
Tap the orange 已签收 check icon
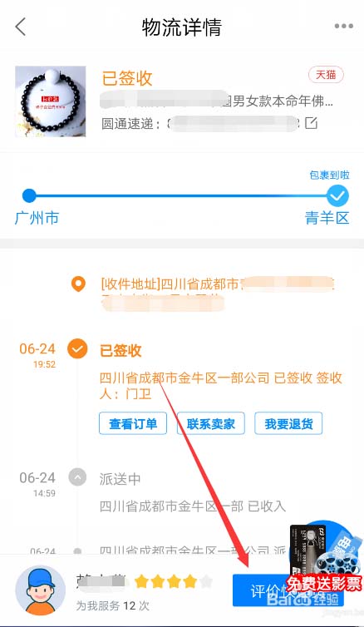[77, 349]
